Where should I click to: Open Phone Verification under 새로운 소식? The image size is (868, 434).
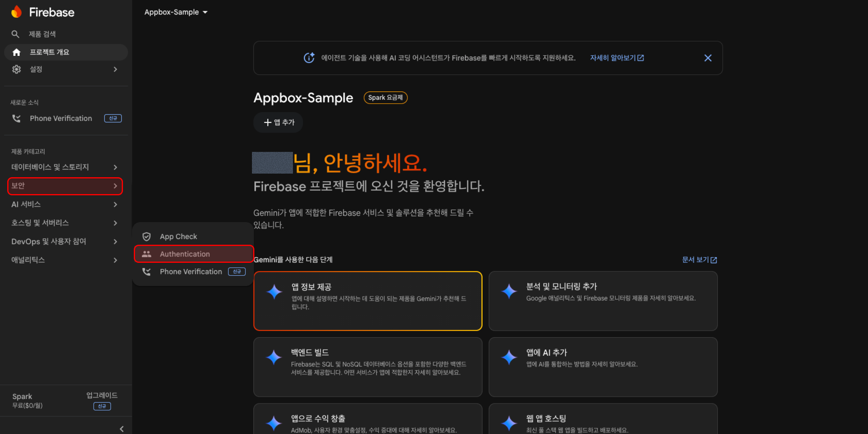[66, 118]
